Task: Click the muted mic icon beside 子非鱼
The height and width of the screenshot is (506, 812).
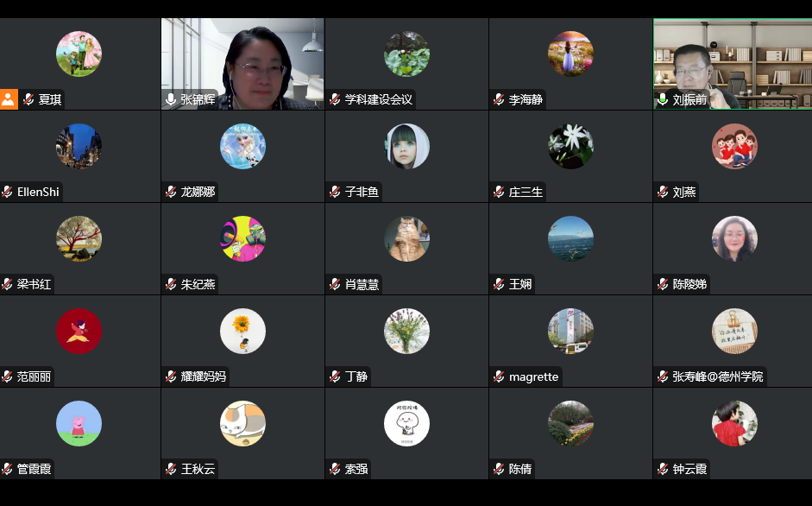Action: tap(335, 192)
